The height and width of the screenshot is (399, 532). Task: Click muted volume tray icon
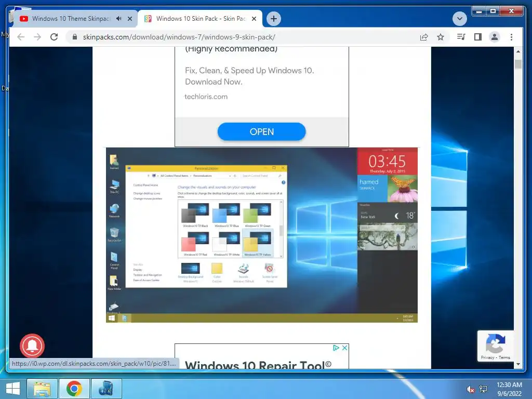pos(470,389)
